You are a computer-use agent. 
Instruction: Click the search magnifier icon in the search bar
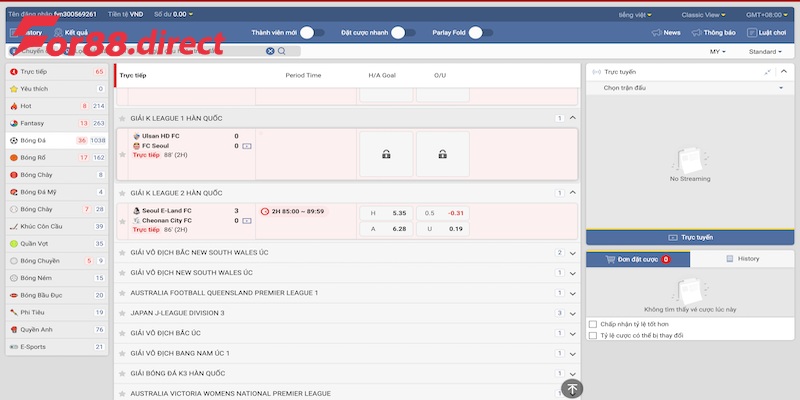click(282, 51)
